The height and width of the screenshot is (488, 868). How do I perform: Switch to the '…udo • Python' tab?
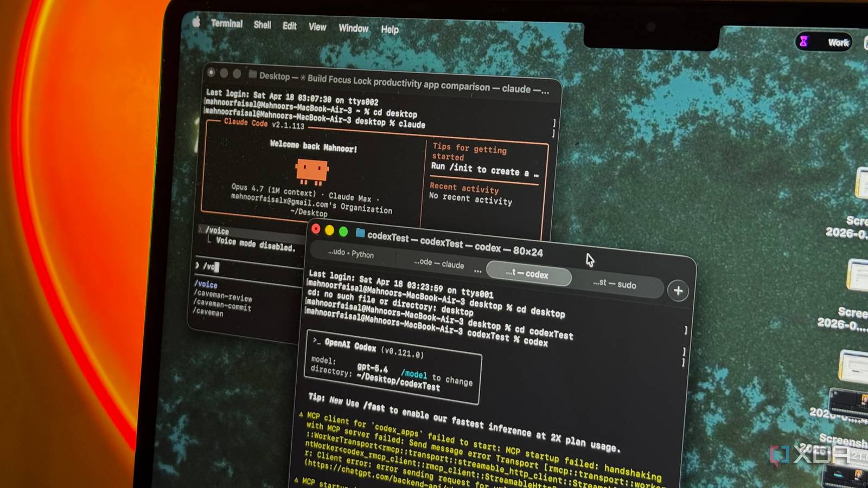point(351,253)
